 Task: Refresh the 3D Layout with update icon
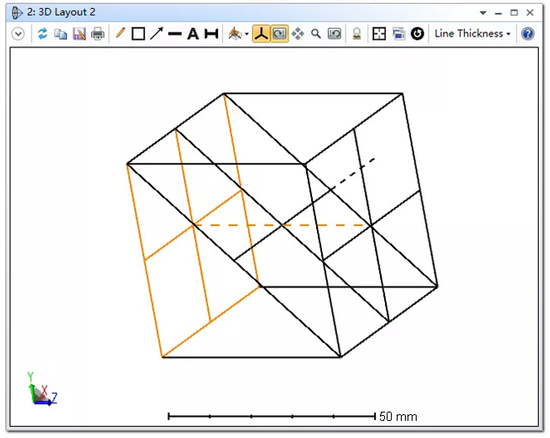42,34
